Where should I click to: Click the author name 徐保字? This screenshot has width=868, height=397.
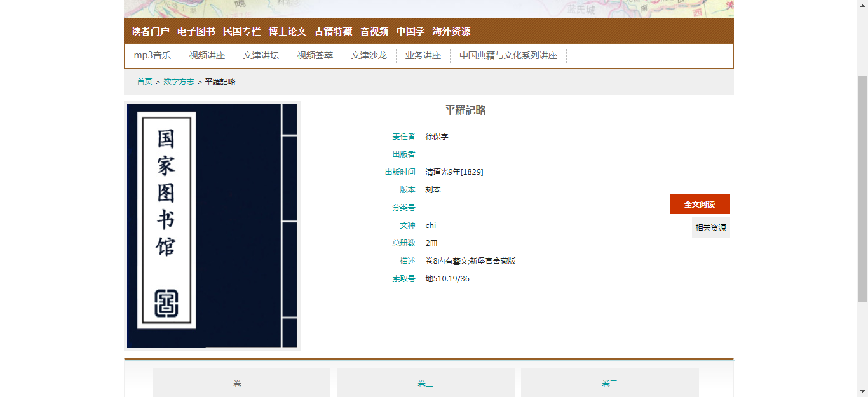(437, 137)
